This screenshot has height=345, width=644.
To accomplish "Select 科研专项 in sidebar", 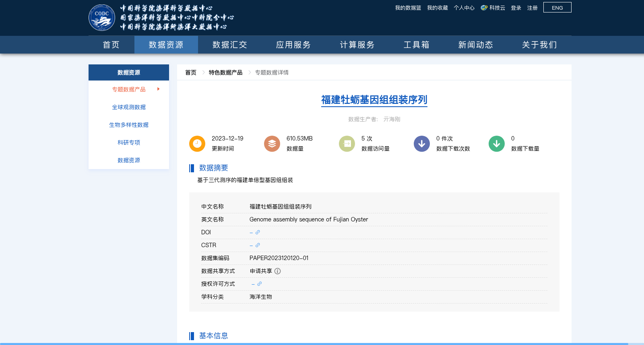I will click(x=129, y=143).
